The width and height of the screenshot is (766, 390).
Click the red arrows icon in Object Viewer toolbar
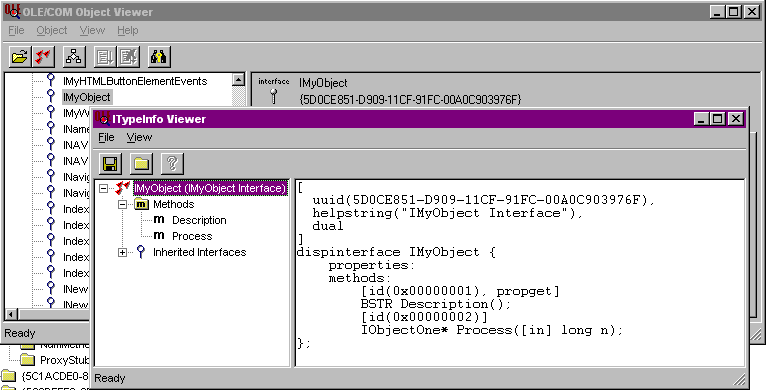click(43, 57)
